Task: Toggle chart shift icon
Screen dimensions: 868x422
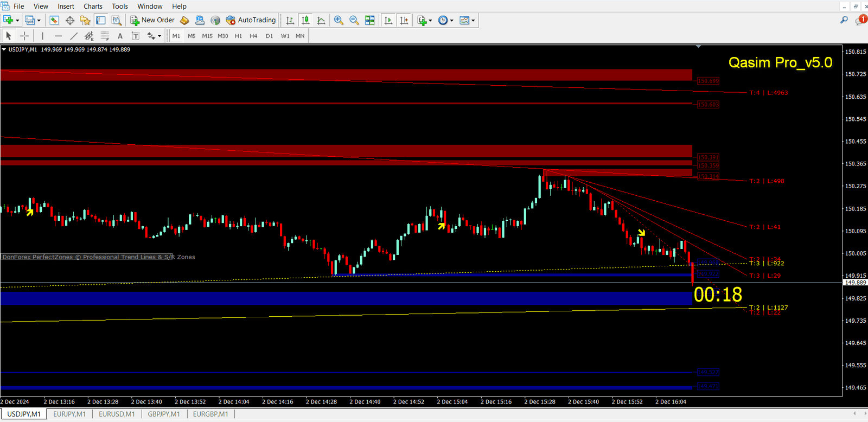Action: (x=404, y=20)
